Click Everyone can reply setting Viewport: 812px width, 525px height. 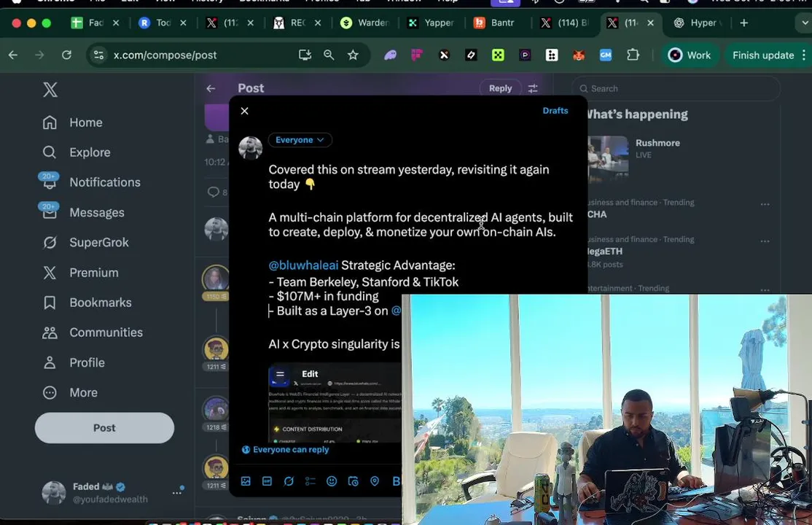click(285, 450)
